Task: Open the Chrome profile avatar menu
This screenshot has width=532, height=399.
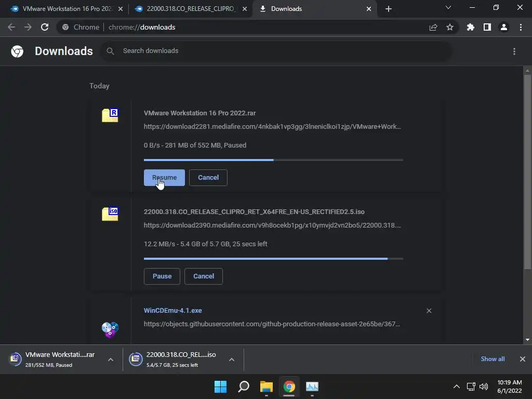Action: point(504,27)
